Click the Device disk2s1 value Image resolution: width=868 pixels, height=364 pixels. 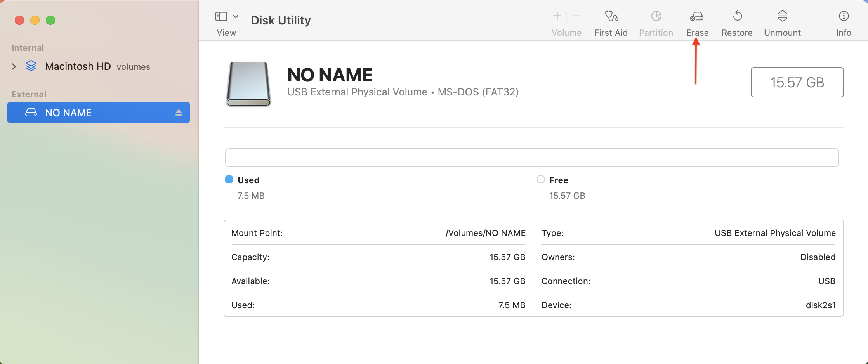[821, 305]
